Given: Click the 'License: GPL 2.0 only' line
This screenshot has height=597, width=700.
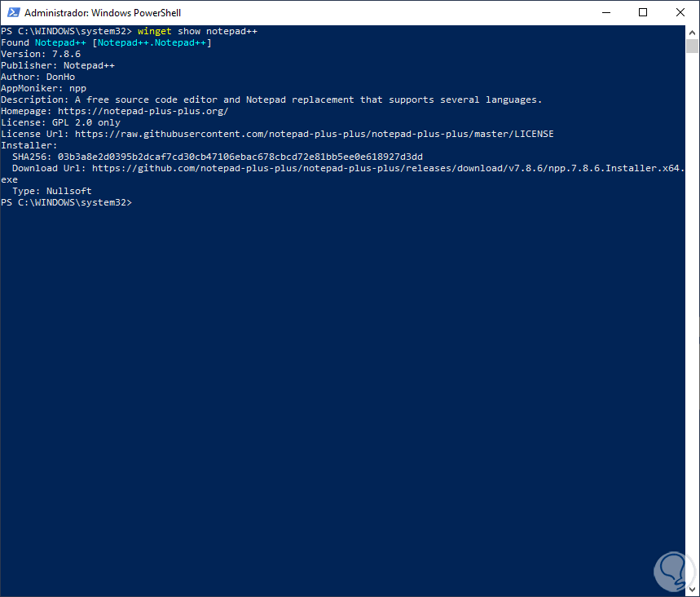Looking at the screenshot, I should [61, 122].
